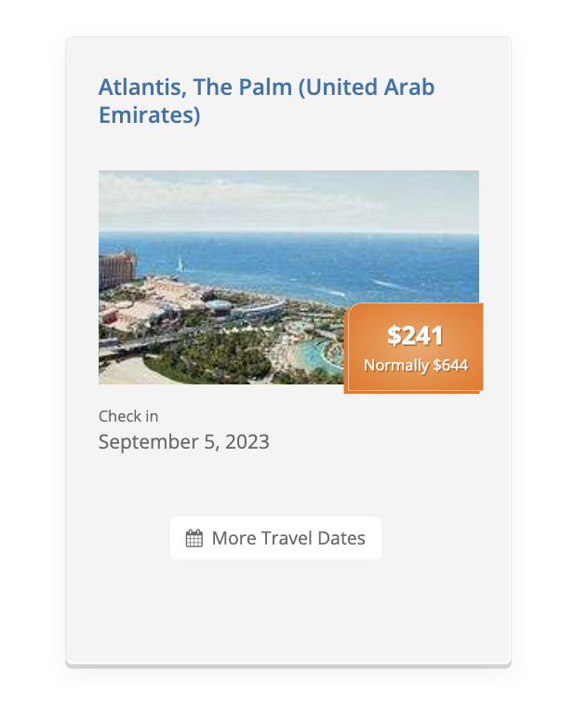Click the bold $241 deal price
Image resolution: width=588 pixels, height=713 pixels.
pyautogui.click(x=415, y=335)
